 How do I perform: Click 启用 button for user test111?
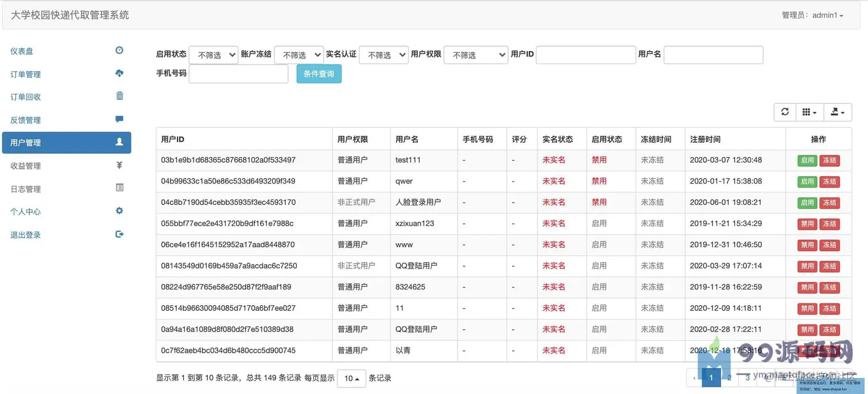pyautogui.click(x=807, y=161)
